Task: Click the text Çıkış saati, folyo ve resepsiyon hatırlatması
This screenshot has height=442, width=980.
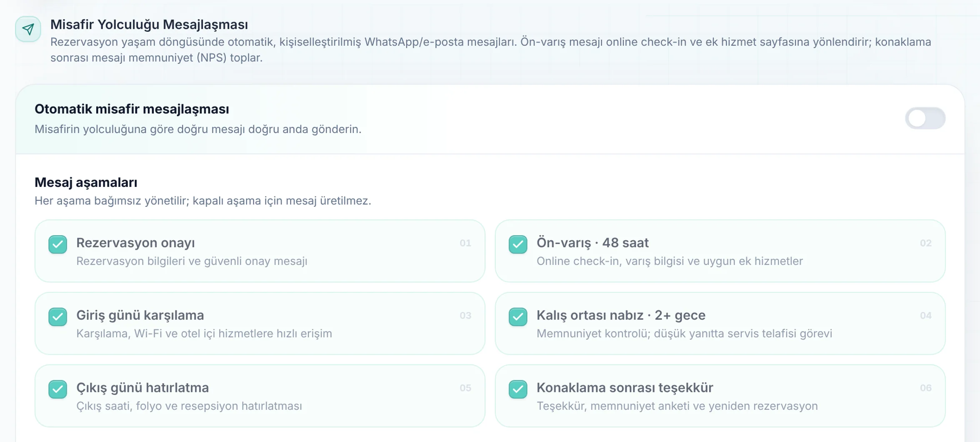Action: tap(189, 407)
